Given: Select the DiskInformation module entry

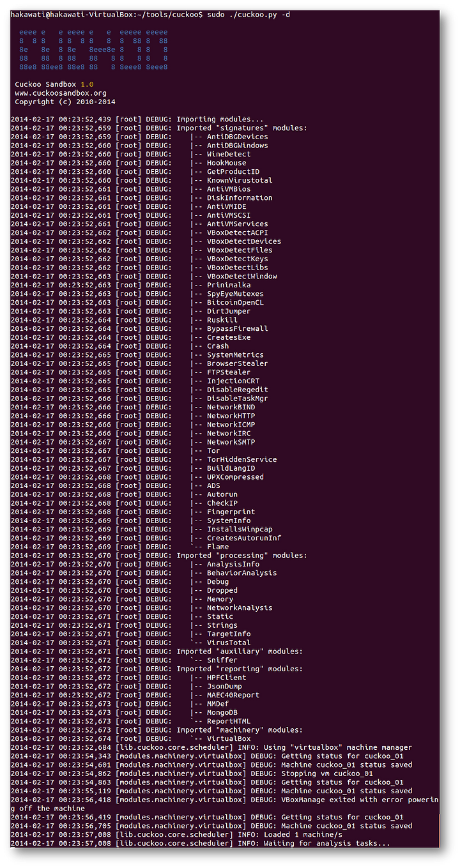Looking at the screenshot, I should click(x=240, y=198).
